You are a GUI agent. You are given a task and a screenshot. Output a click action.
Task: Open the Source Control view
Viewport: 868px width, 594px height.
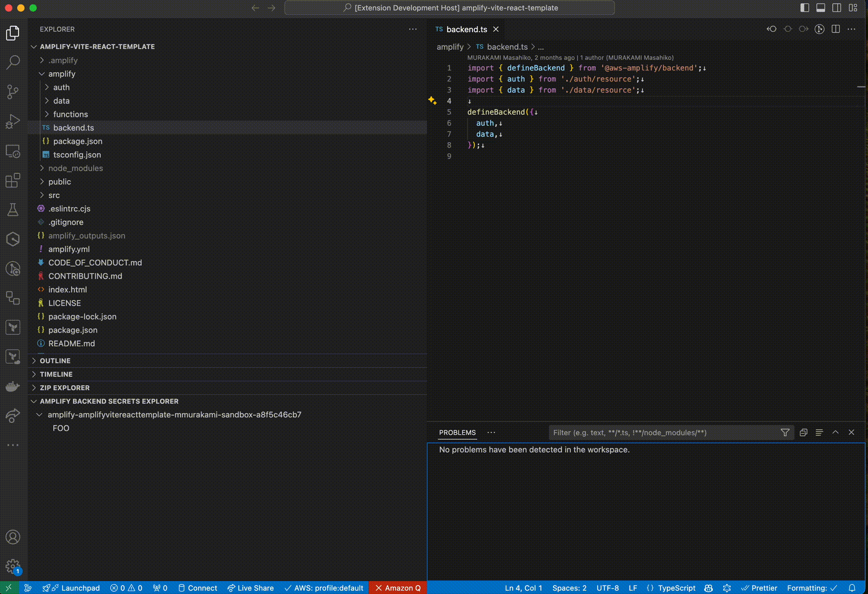click(13, 92)
